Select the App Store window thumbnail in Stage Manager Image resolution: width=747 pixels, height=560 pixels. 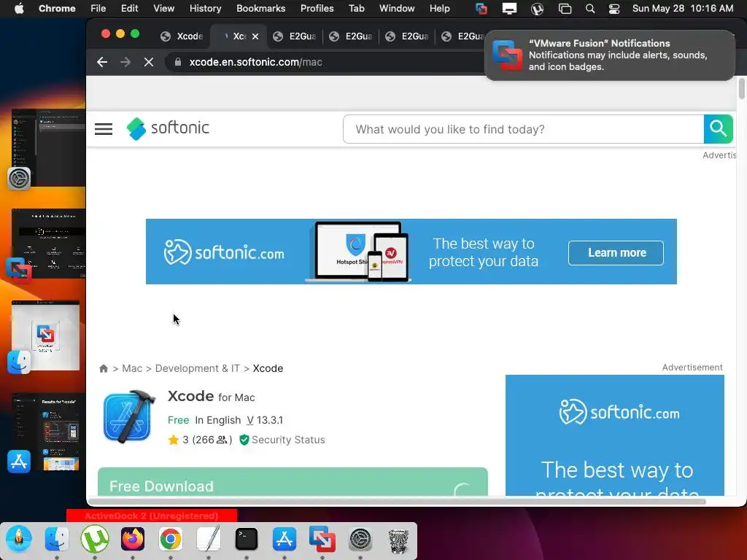(x=45, y=432)
